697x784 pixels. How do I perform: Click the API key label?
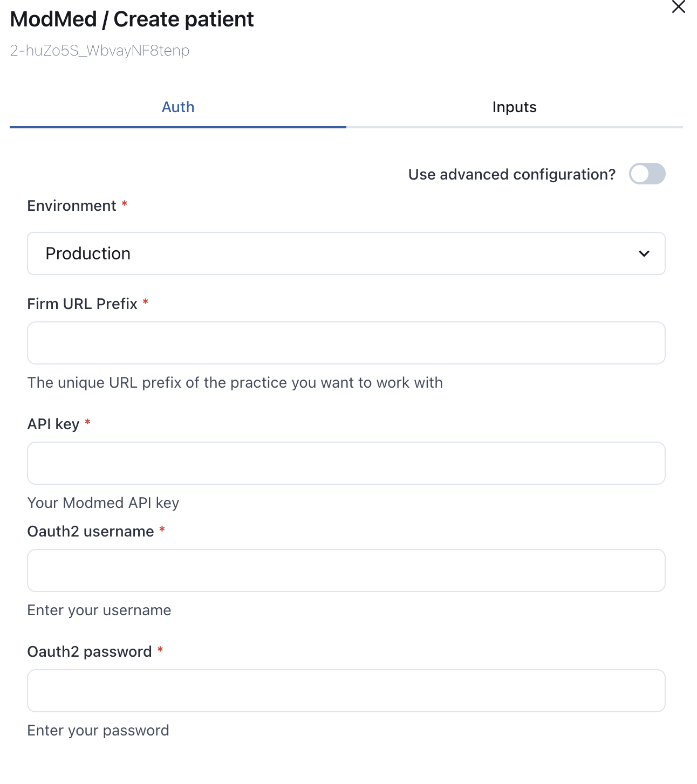53,424
